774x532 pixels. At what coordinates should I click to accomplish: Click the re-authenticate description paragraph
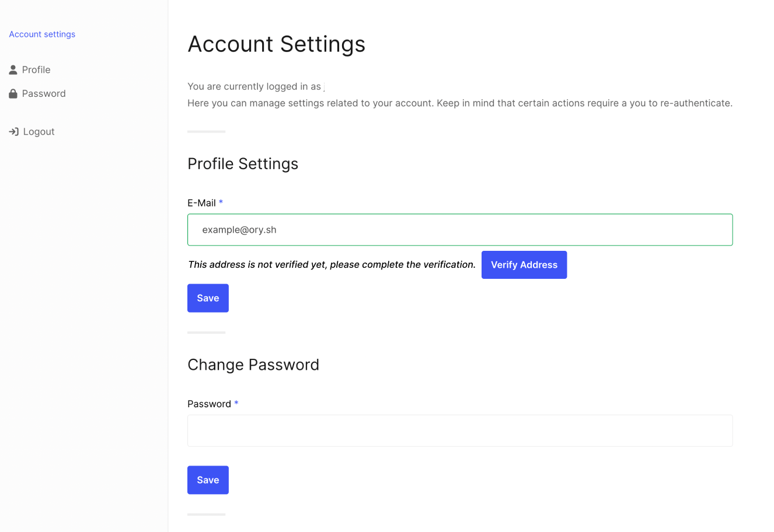click(x=460, y=103)
